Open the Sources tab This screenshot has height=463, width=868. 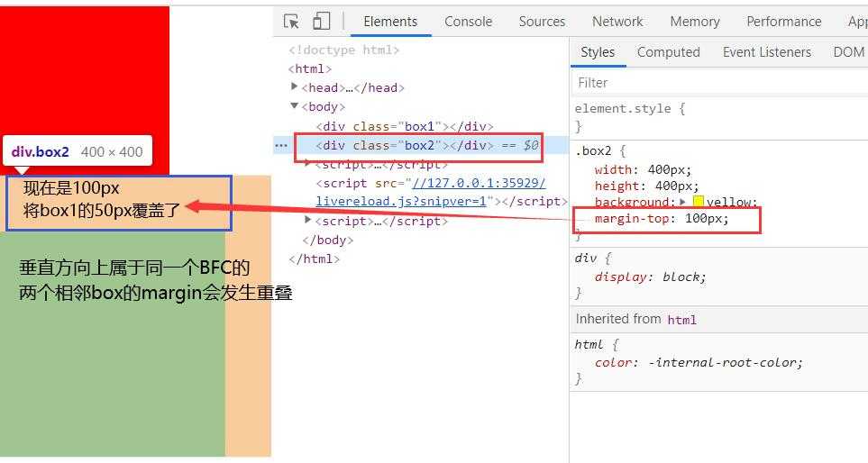[x=542, y=22]
